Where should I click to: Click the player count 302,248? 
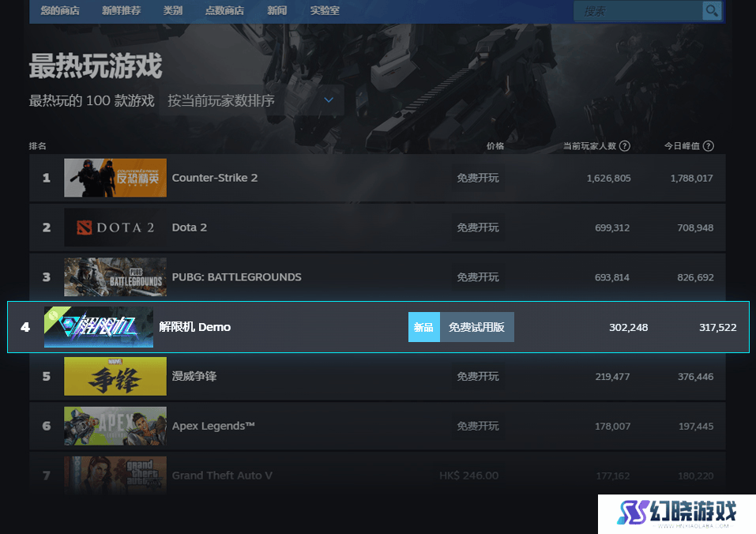point(628,328)
